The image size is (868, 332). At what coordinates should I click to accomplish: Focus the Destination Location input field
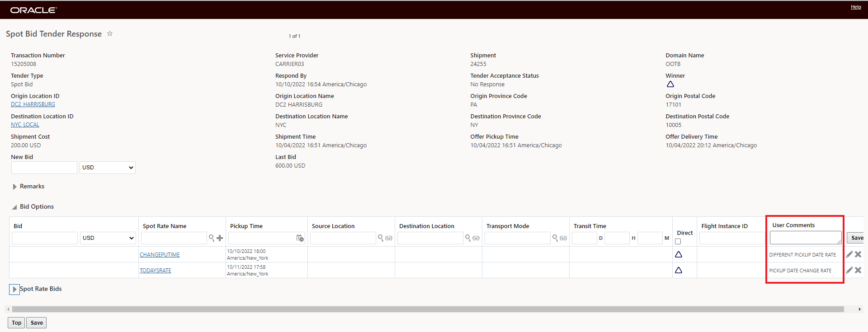(x=430, y=238)
